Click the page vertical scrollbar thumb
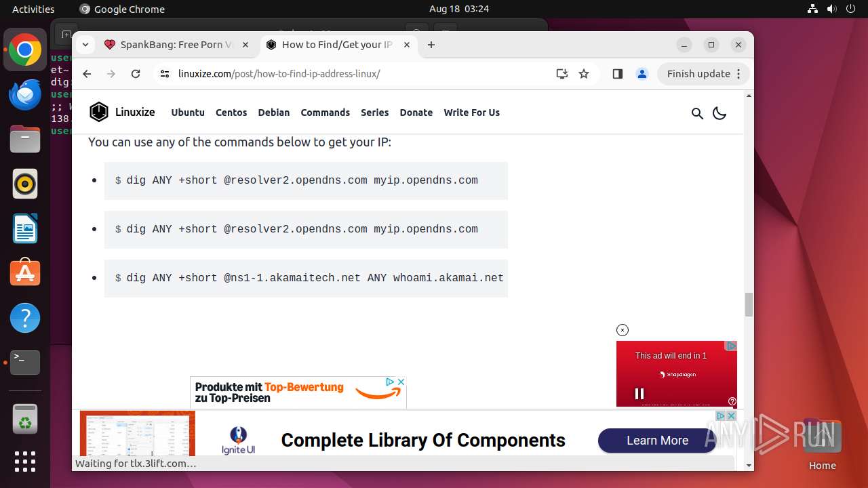This screenshot has height=488, width=868. click(x=749, y=304)
